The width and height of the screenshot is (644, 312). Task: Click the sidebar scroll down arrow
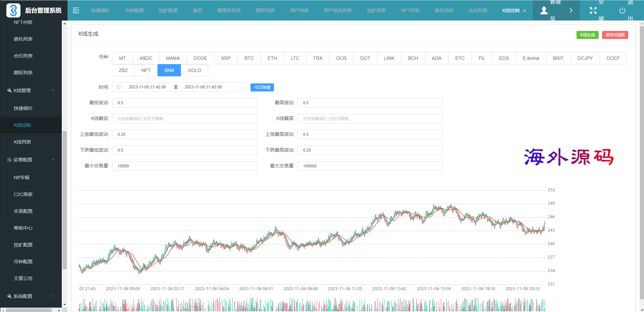pos(64,305)
